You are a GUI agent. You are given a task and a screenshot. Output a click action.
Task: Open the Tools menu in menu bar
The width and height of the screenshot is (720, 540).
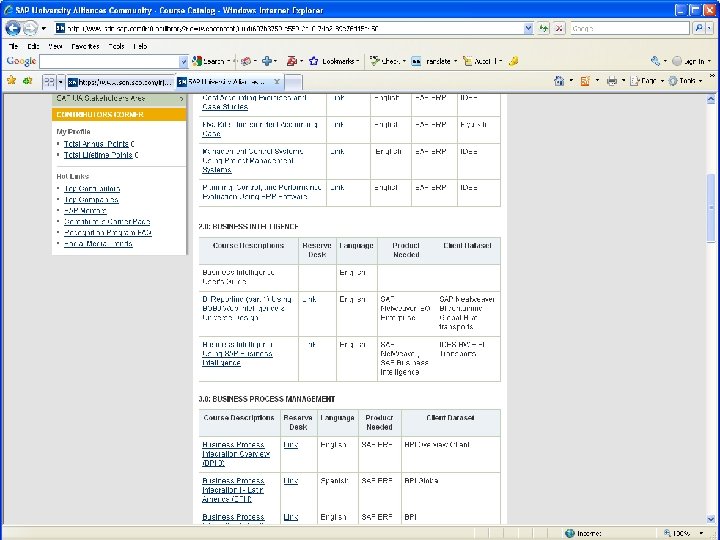(x=117, y=46)
